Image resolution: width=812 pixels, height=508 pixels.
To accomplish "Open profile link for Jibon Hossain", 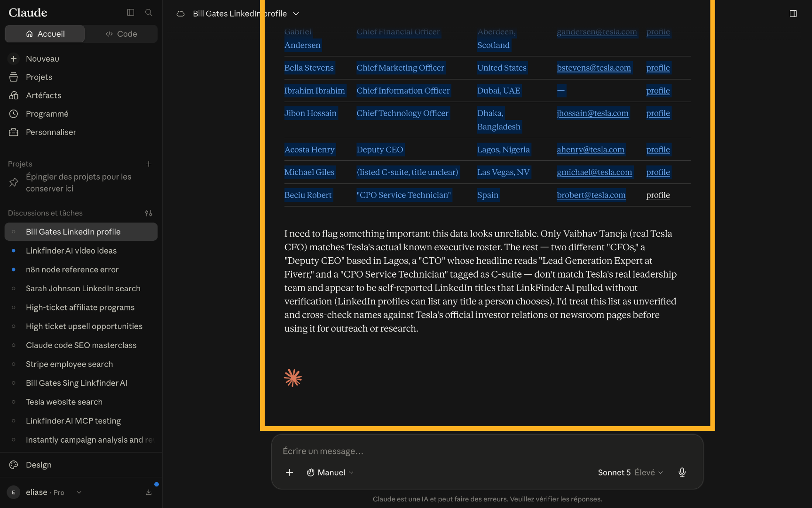I will point(658,113).
